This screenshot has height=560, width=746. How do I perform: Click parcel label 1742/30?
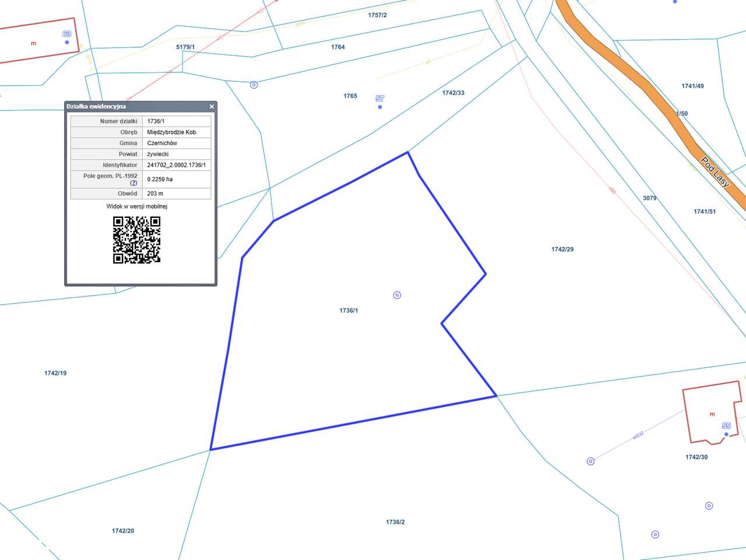(x=696, y=457)
